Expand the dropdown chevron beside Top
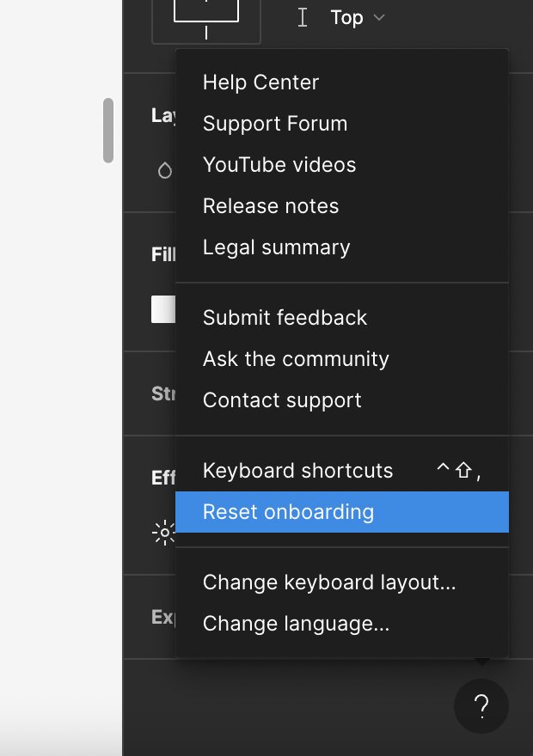 click(379, 18)
